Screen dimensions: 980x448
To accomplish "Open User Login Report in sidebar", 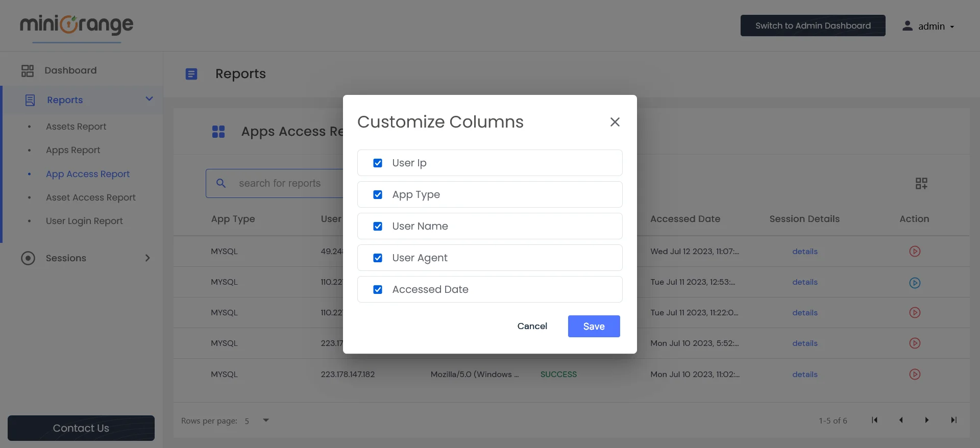I will click(x=84, y=221).
